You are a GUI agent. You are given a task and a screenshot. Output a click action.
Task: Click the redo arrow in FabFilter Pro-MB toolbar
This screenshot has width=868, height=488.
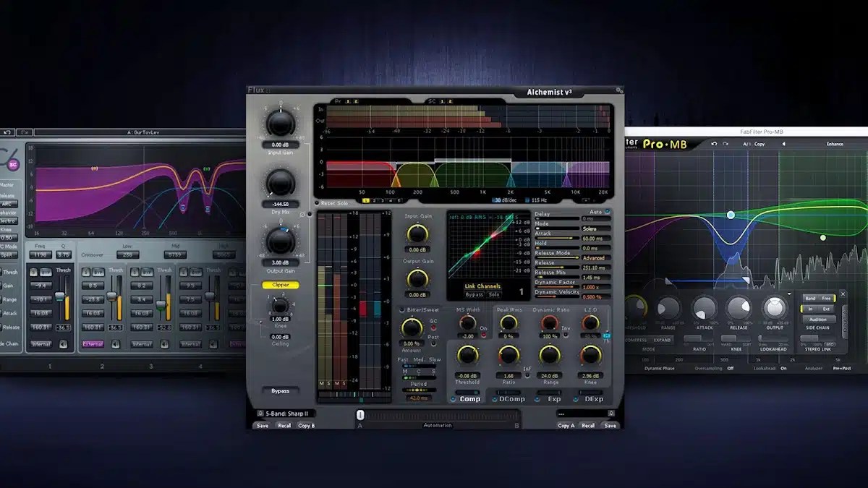point(724,144)
